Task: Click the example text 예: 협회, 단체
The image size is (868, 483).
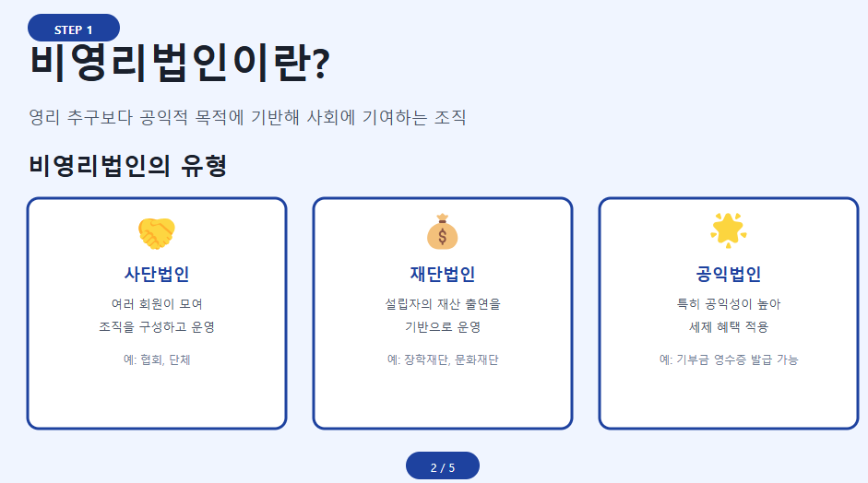Action: coord(157,359)
